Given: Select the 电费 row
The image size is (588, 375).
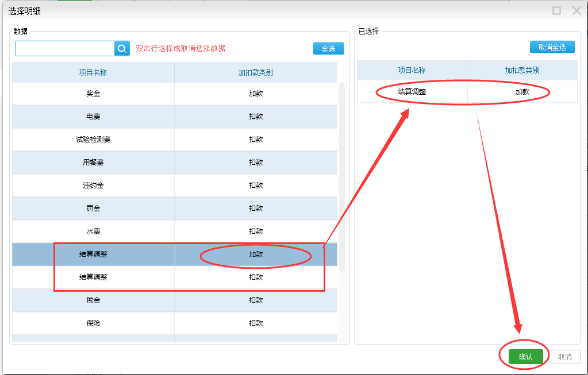Looking at the screenshot, I should [x=93, y=117].
